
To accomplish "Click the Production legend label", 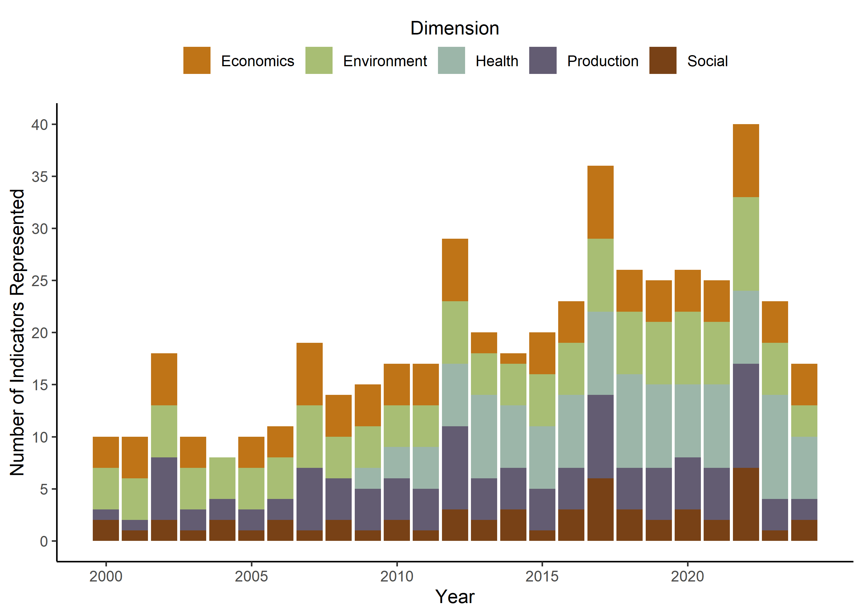I will (603, 61).
